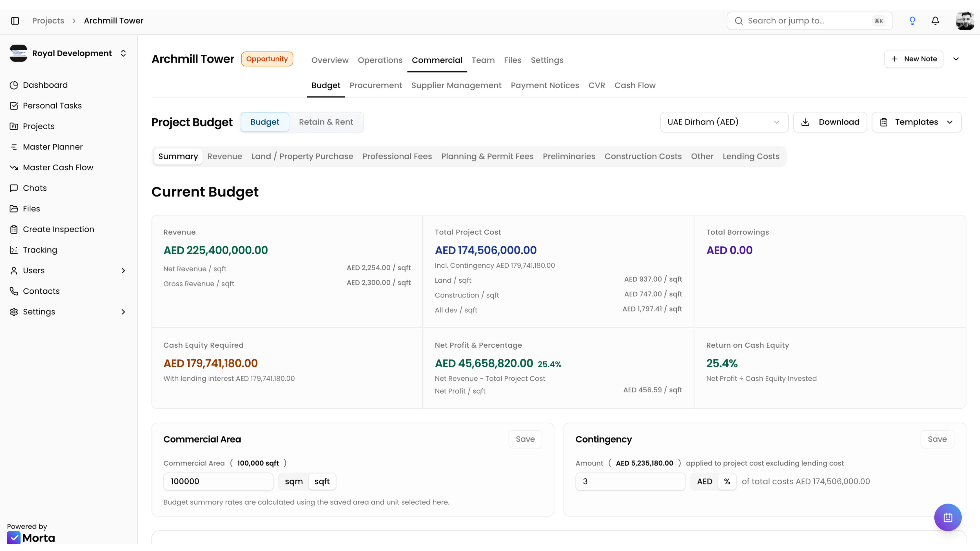Save the Commercial Area section
Image resolution: width=980 pixels, height=551 pixels.
pyautogui.click(x=525, y=439)
